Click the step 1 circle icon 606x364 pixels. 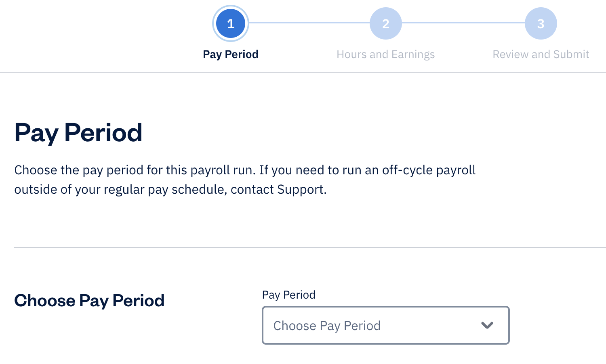point(231,24)
